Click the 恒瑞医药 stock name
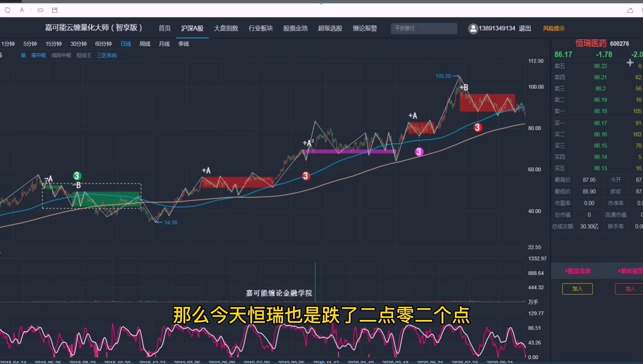This screenshot has height=364, width=643. point(591,43)
